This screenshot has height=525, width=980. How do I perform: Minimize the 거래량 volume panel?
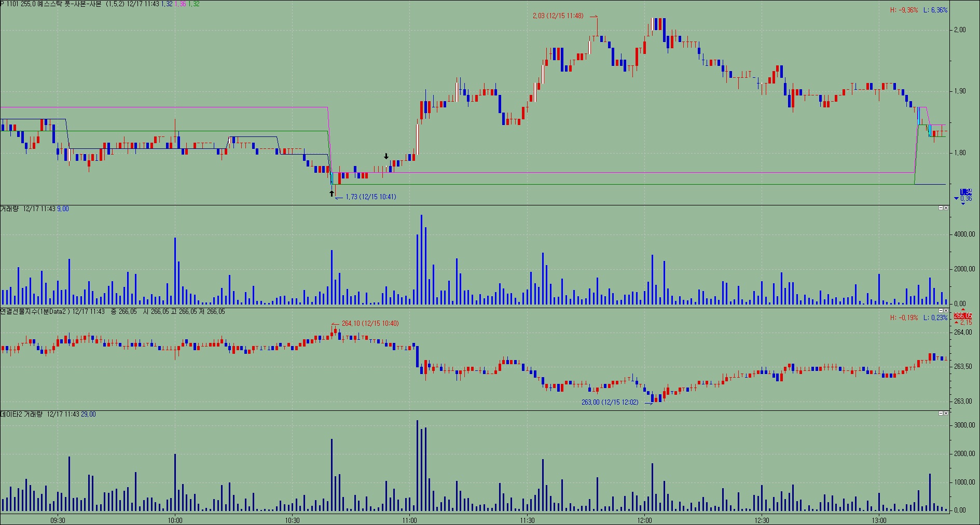pyautogui.click(x=941, y=208)
